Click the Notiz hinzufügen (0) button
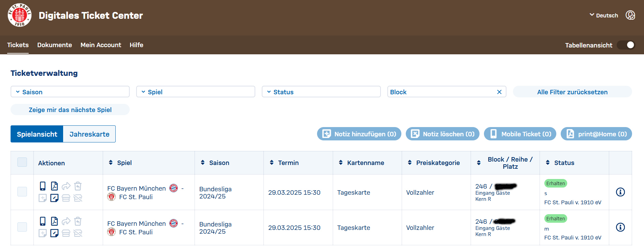 (x=359, y=134)
